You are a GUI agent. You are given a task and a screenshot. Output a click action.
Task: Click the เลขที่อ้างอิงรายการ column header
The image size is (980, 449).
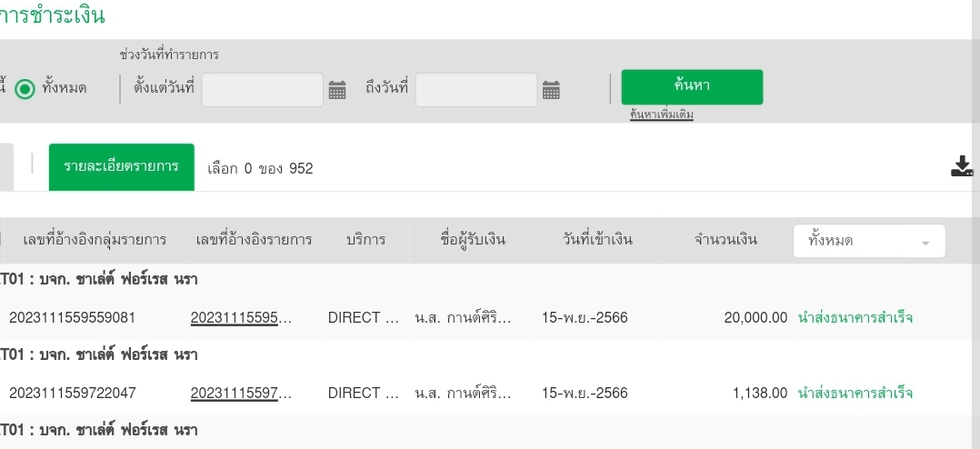pos(254,240)
